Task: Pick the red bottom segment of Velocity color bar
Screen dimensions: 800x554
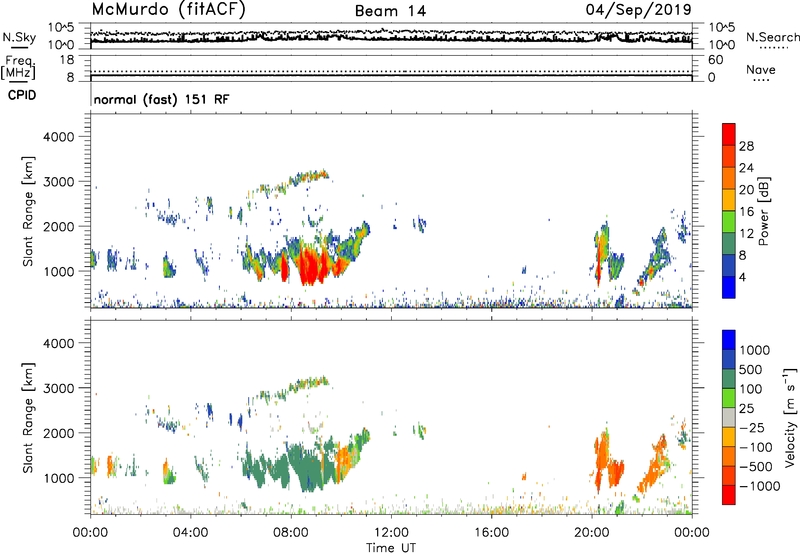Action: coord(729,495)
